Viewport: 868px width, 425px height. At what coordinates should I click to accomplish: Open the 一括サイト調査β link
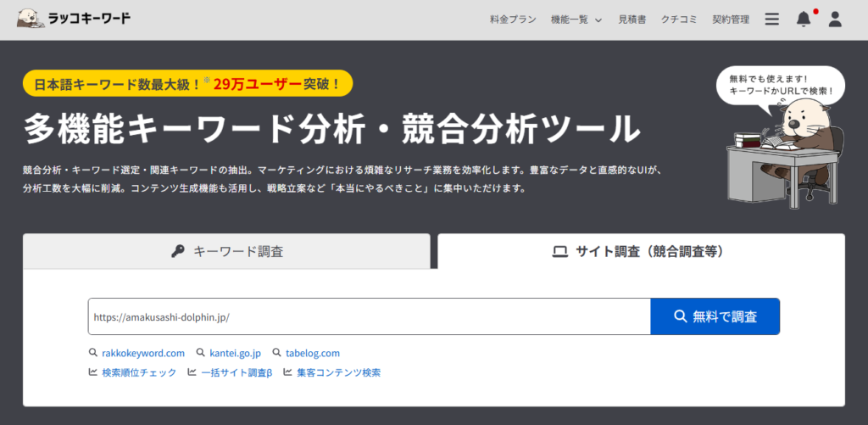[x=236, y=372]
